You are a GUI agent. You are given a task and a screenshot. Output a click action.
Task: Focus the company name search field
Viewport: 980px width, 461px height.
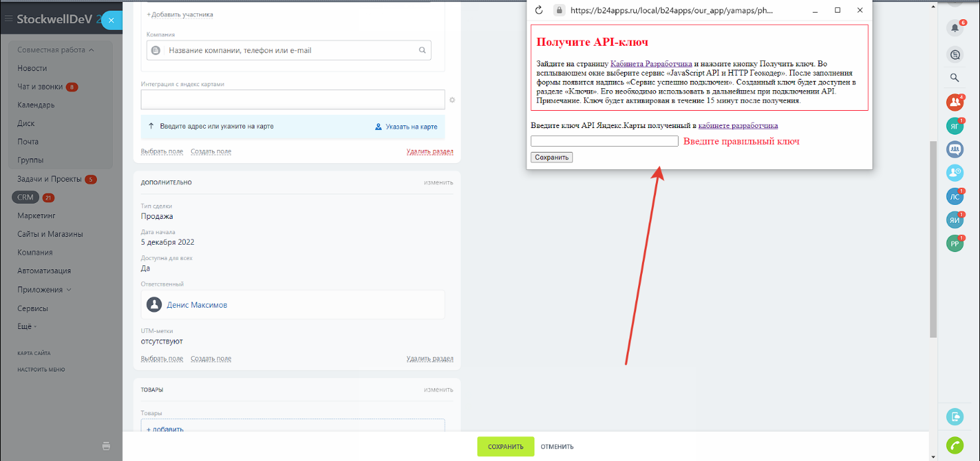point(289,50)
